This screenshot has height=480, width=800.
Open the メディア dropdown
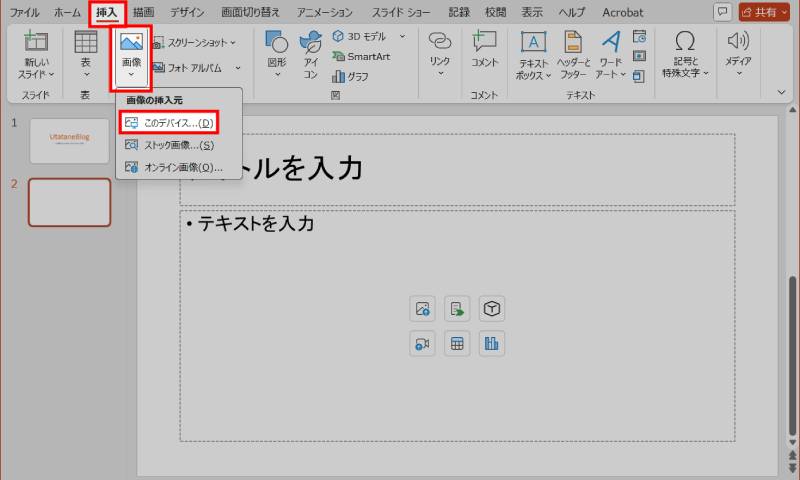(738, 54)
